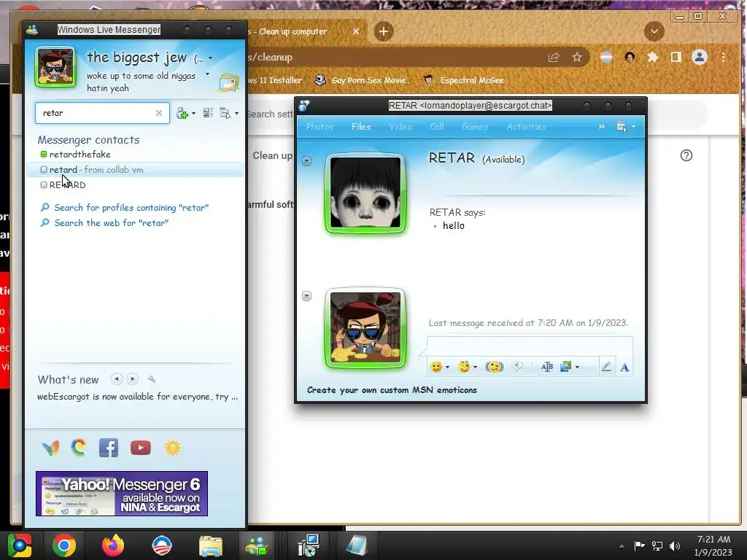Open Files in chat toolbar

[361, 127]
